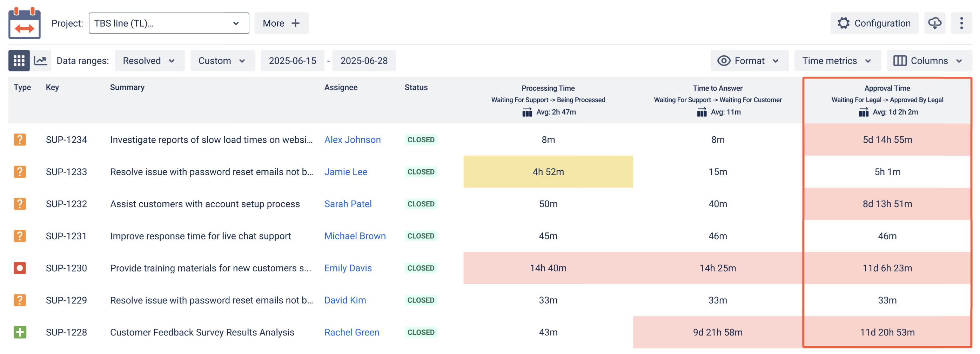Image resolution: width=980 pixels, height=354 pixels.
Task: Click the question type icon for SUP-1233
Action: point(20,171)
